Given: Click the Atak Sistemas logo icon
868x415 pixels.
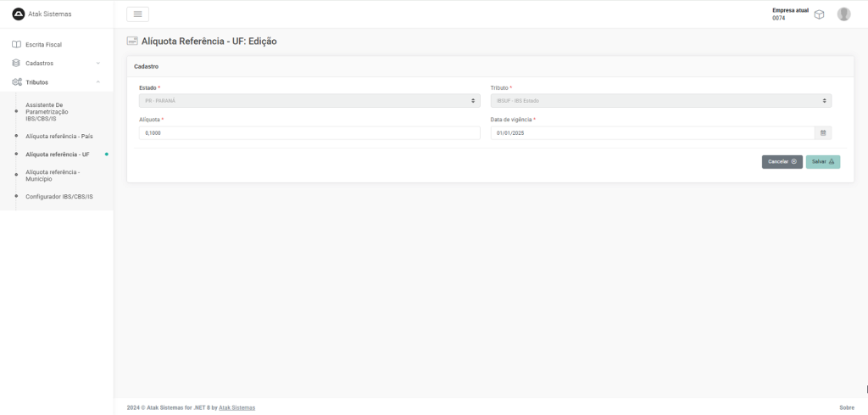Looking at the screenshot, I should click(x=18, y=14).
